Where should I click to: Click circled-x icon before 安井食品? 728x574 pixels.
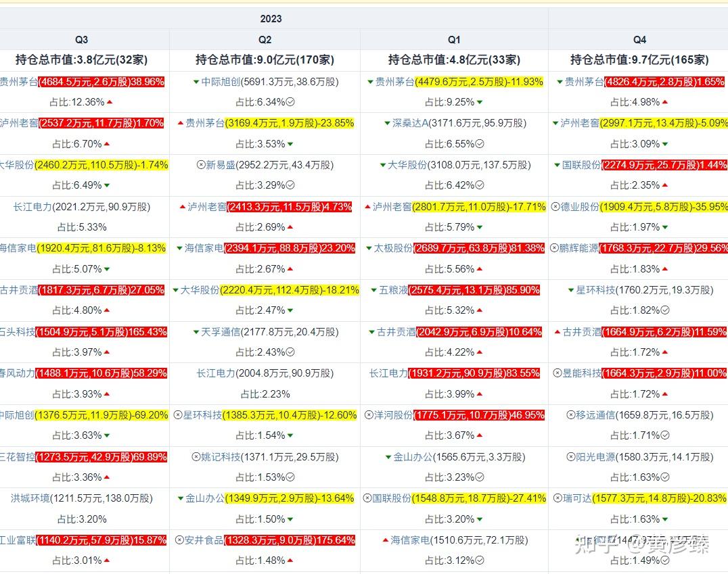[x=180, y=540]
